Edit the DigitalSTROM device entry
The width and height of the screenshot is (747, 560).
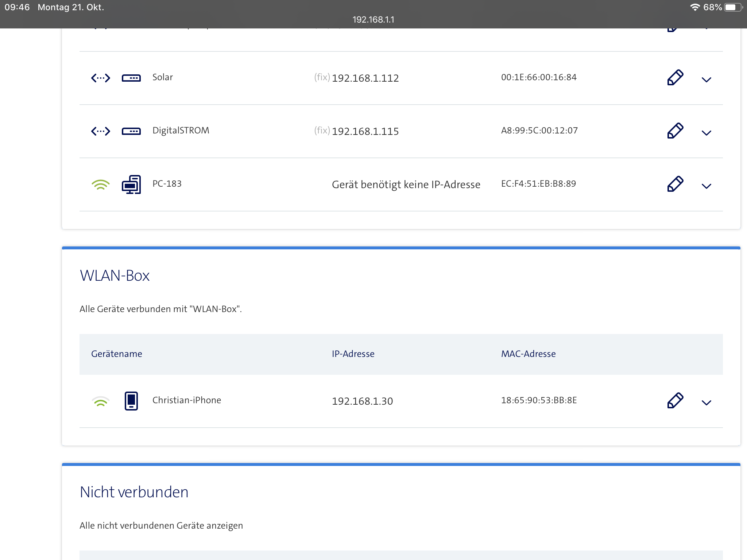pyautogui.click(x=675, y=131)
